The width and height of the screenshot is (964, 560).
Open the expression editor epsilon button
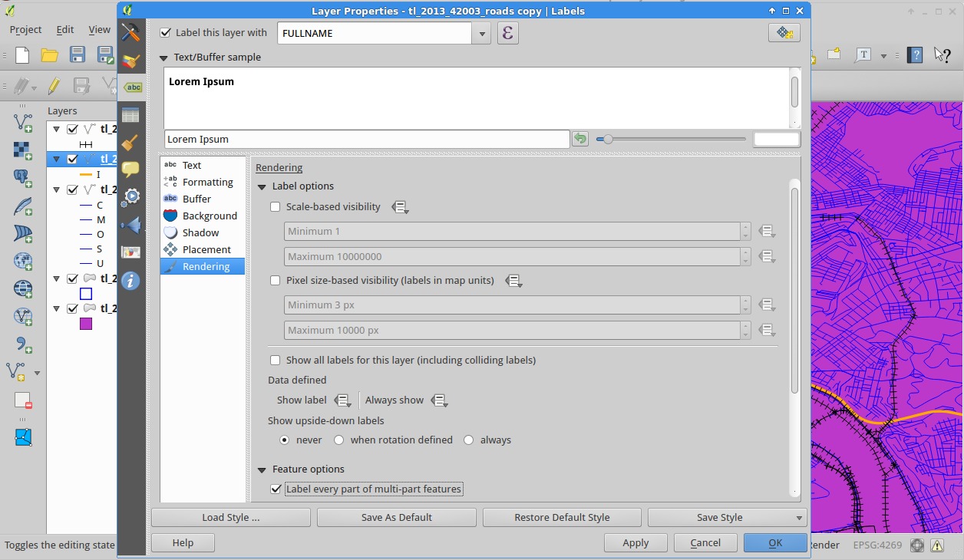click(507, 33)
